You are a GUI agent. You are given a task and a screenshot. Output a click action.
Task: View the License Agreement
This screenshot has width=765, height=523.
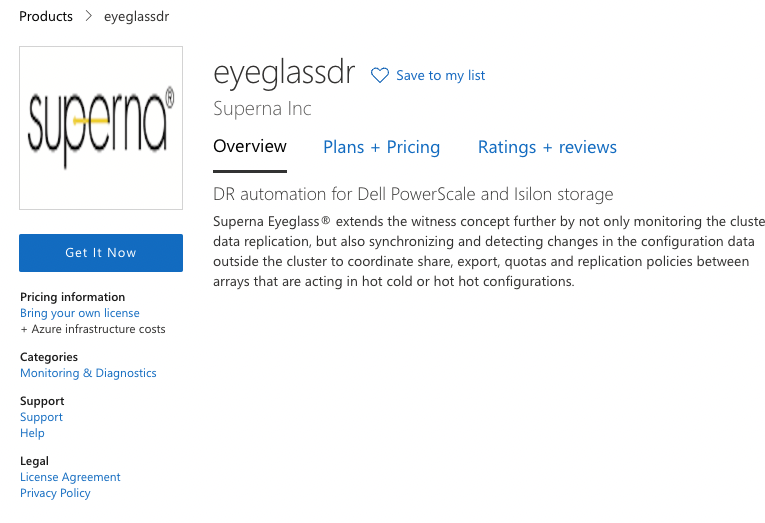click(70, 477)
